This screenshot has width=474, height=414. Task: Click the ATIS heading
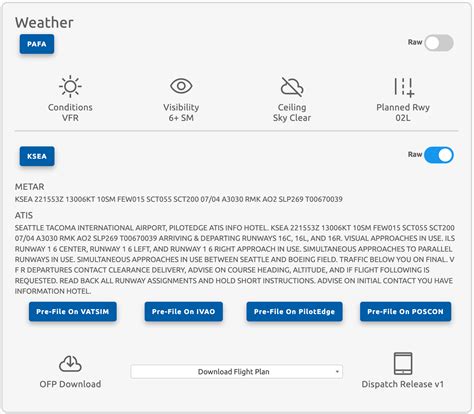click(24, 215)
